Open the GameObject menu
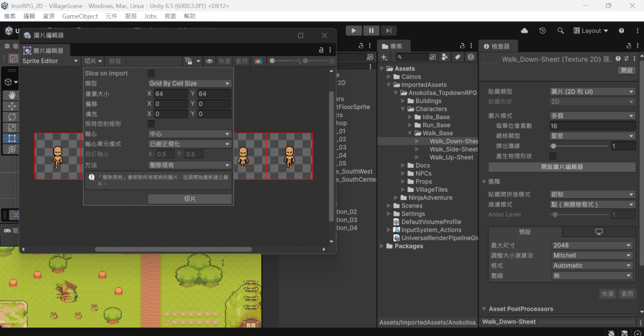 80,16
